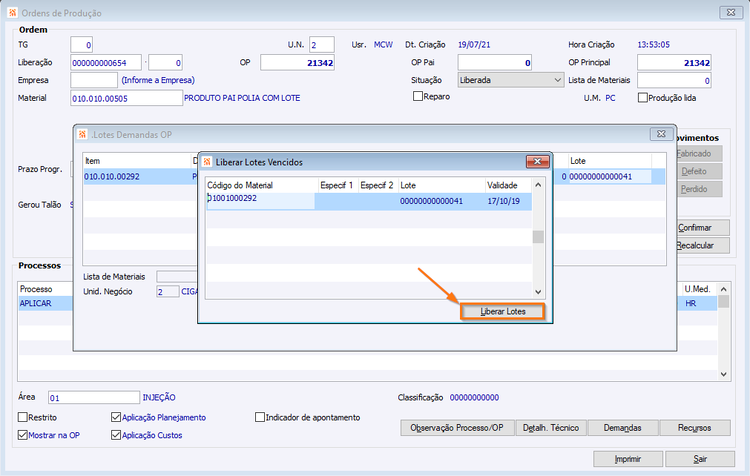Viewport: 750px width, 476px height.
Task: Close the Liberar Lotes Vencidos dialog
Action: (537, 162)
